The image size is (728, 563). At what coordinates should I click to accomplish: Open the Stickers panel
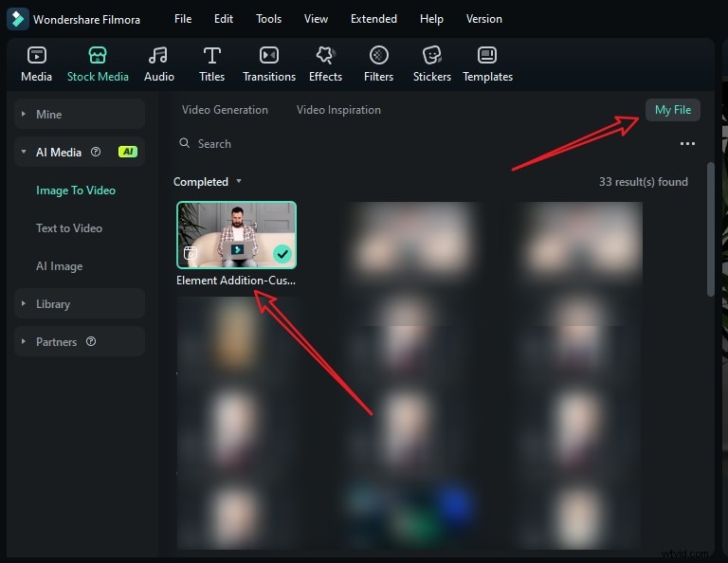coord(432,64)
